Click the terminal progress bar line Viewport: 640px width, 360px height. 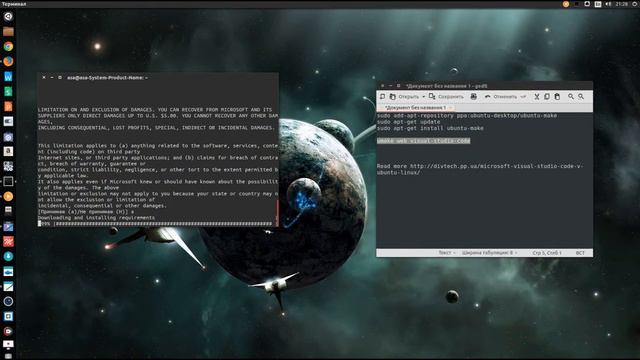point(155,224)
